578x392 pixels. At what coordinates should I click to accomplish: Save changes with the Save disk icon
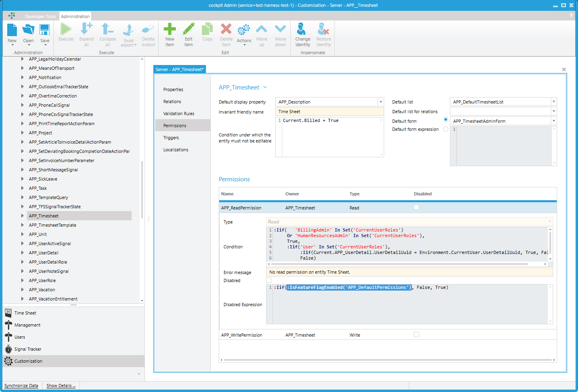pyautogui.click(x=45, y=30)
